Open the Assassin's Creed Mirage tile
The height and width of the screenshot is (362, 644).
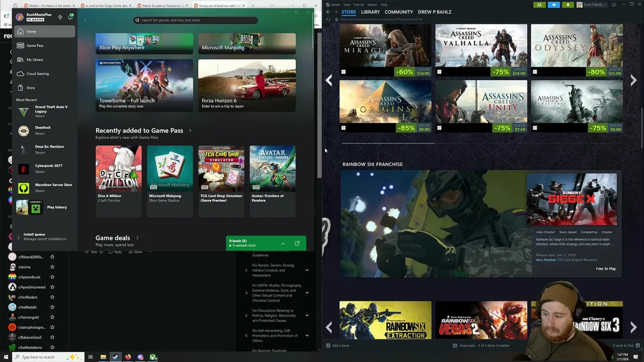coord(385,50)
